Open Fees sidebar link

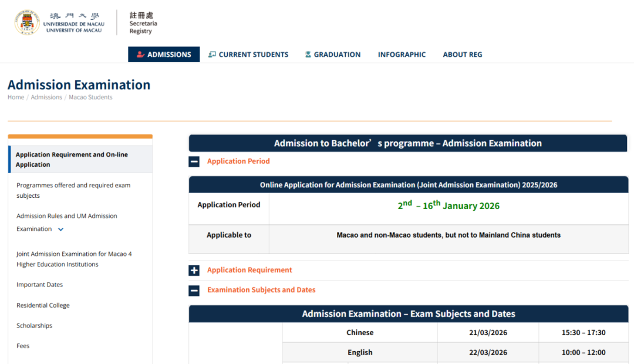(x=23, y=346)
